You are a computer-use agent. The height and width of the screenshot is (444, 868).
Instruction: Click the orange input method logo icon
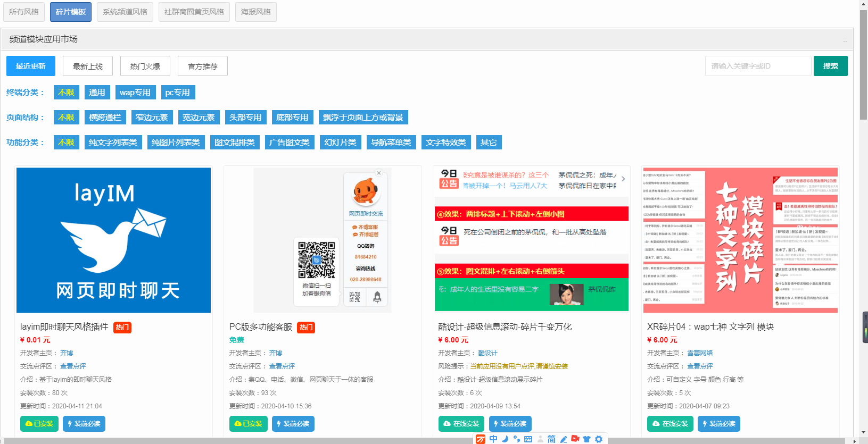pos(481,439)
